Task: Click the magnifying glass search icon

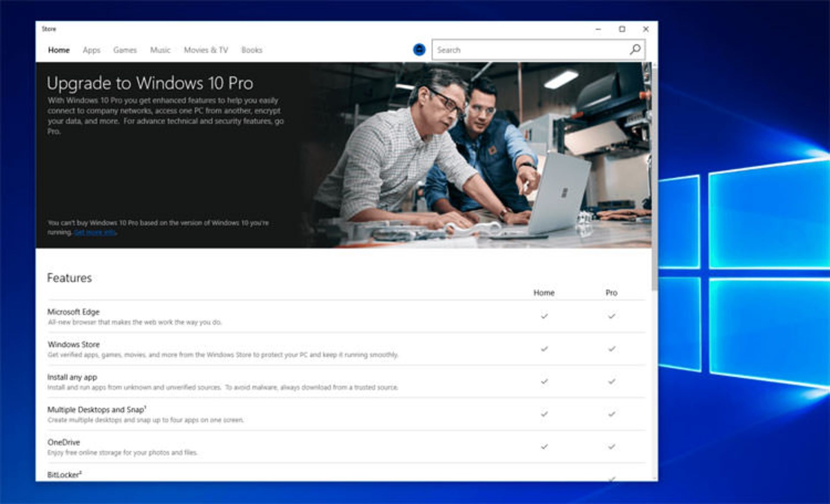Action: point(635,50)
